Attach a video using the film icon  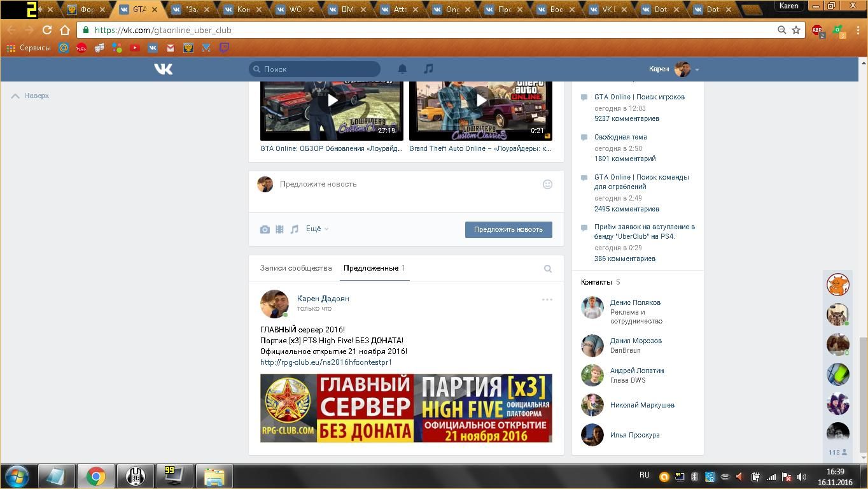[x=279, y=229]
